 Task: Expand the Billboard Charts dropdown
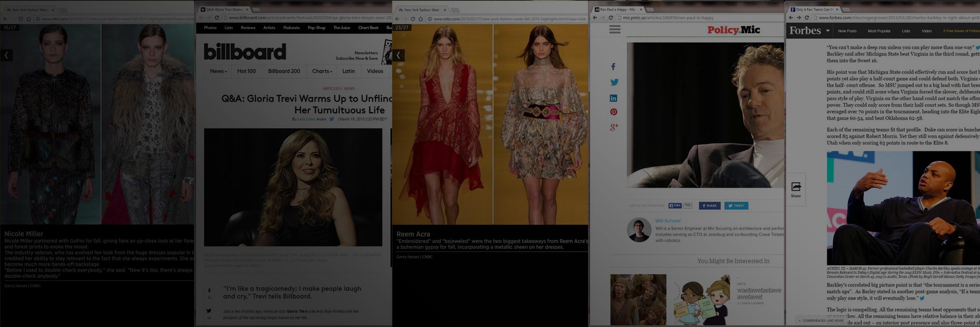pyautogui.click(x=322, y=71)
